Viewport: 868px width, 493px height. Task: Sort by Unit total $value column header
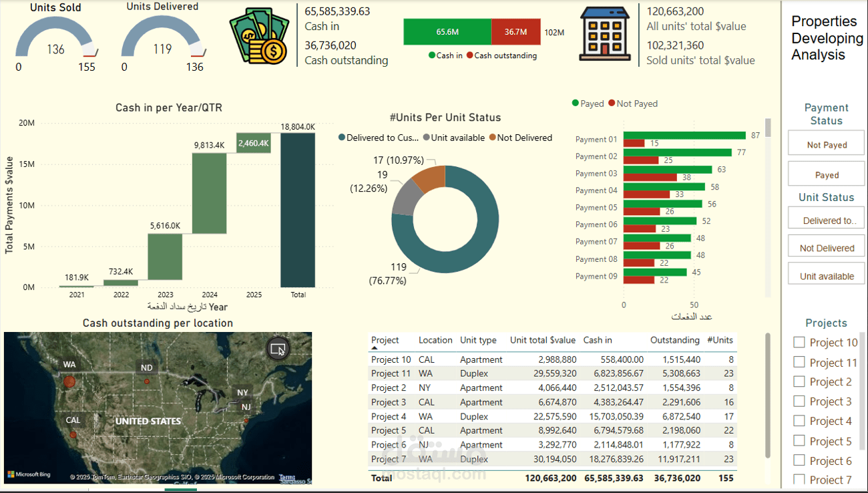(543, 340)
